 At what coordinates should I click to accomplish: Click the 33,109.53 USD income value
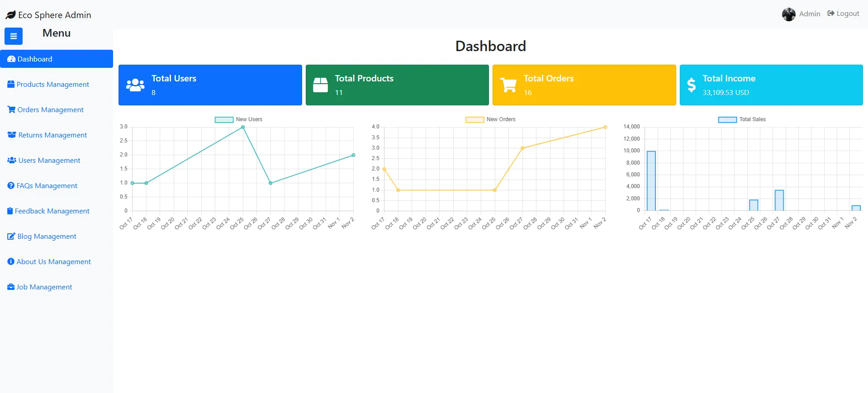[x=726, y=92]
